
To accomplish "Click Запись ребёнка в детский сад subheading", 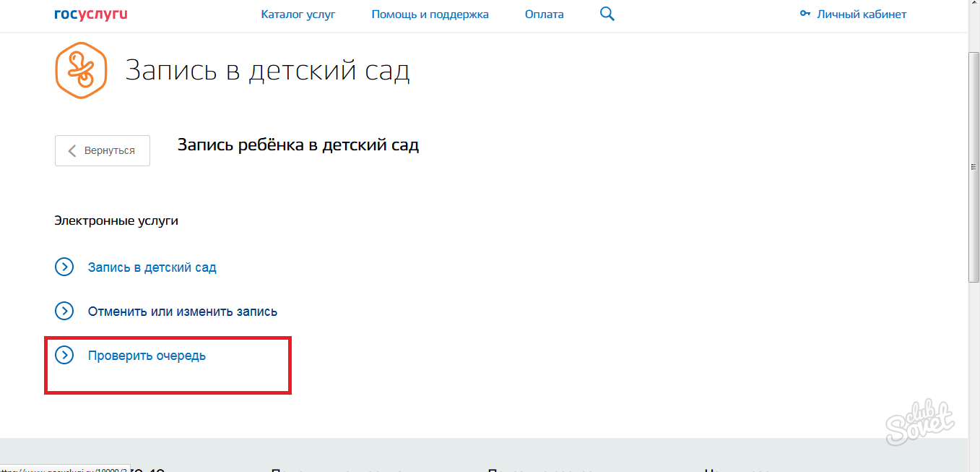I will (x=298, y=145).
